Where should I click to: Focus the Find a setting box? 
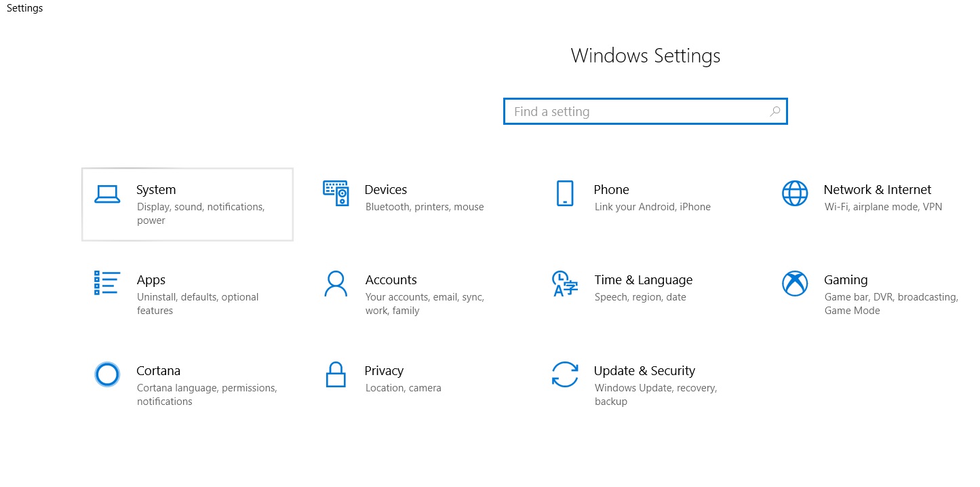pyautogui.click(x=645, y=112)
